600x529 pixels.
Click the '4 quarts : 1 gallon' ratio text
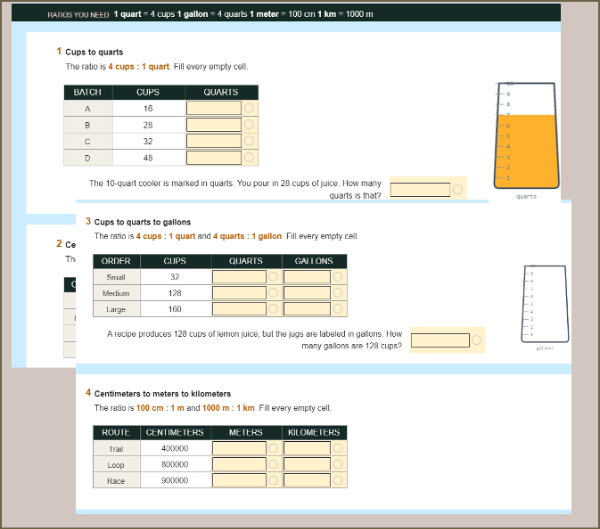(247, 236)
